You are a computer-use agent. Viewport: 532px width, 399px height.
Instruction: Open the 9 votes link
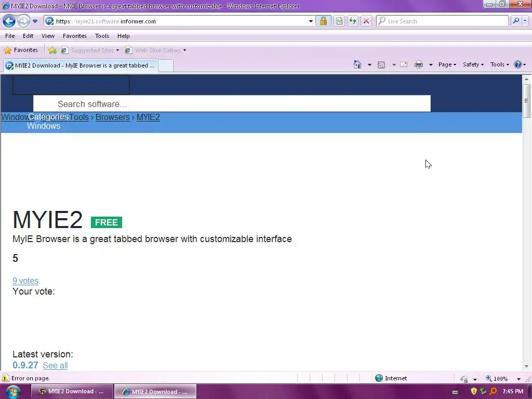click(25, 281)
